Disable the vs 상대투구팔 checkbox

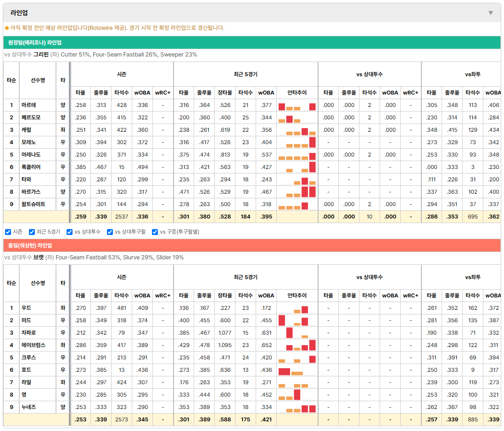110,232
